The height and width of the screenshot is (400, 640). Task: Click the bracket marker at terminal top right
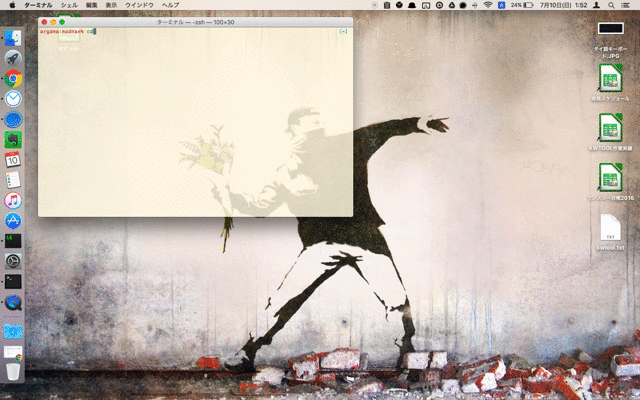coord(343,31)
